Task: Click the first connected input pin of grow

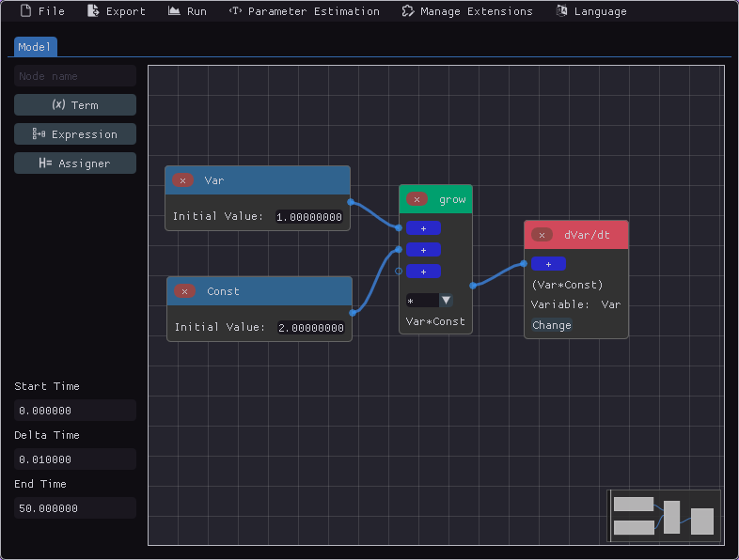Action: pos(399,228)
